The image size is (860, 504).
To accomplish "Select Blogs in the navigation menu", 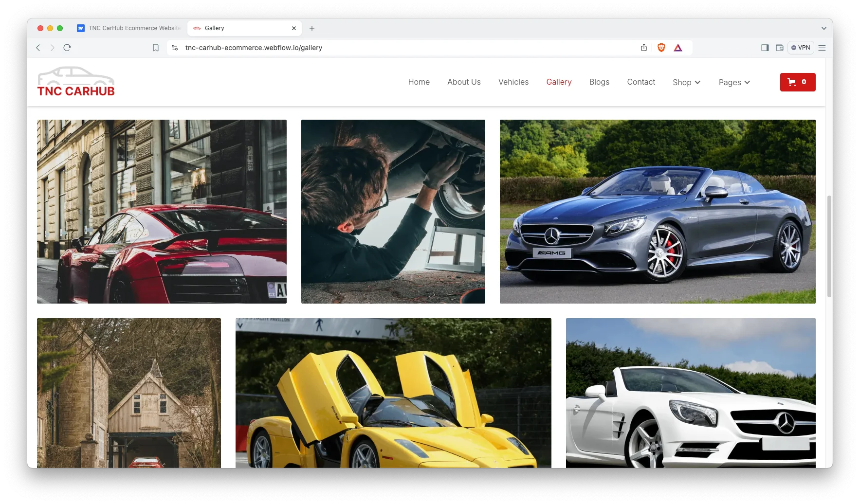I will (599, 82).
